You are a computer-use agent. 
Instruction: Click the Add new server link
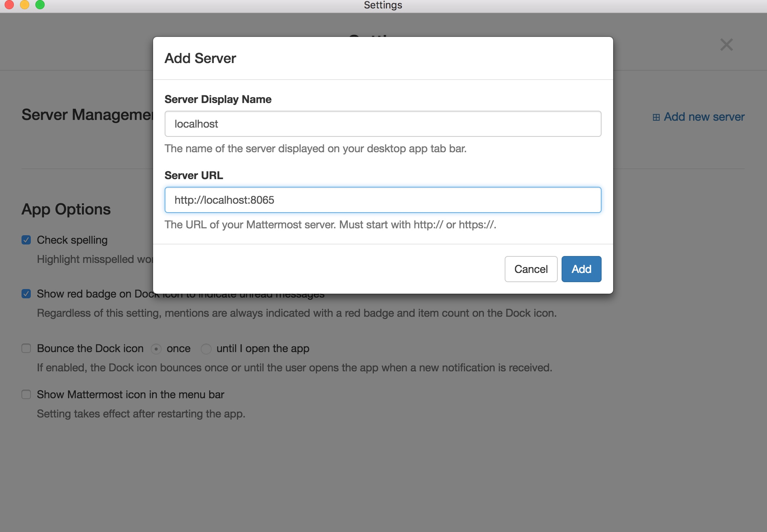point(704,117)
